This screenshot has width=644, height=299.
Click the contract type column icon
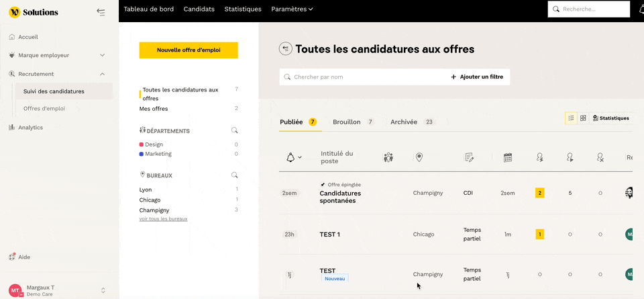point(470,157)
